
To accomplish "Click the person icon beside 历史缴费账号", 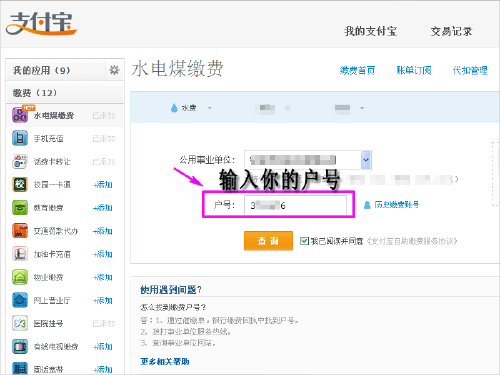I will pos(367,205).
